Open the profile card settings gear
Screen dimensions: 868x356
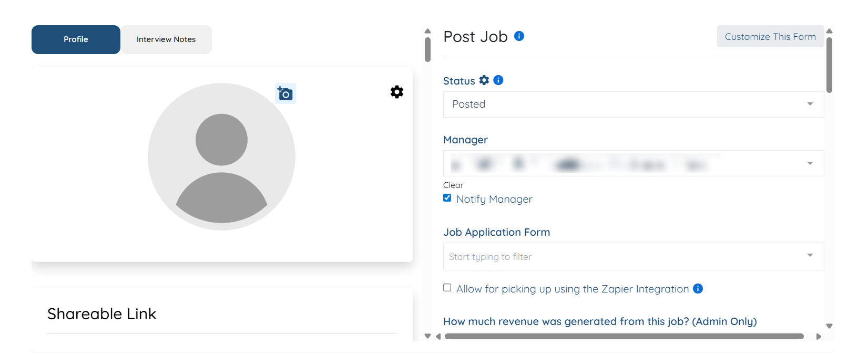(x=397, y=92)
